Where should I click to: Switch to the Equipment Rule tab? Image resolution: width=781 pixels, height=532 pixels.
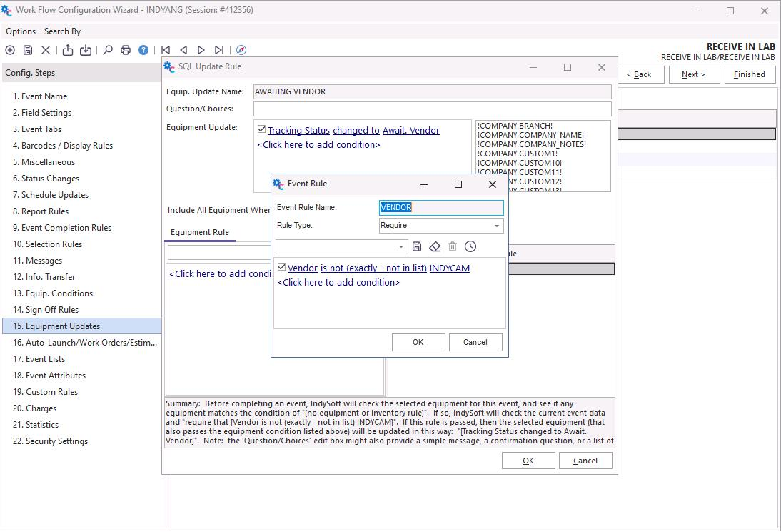click(x=200, y=232)
